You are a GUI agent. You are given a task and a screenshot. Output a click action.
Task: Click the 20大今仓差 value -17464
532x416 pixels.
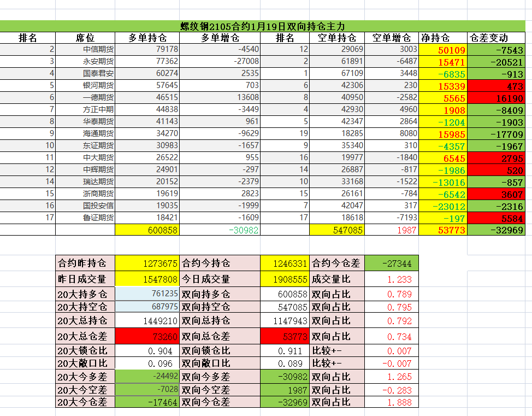pos(147,402)
